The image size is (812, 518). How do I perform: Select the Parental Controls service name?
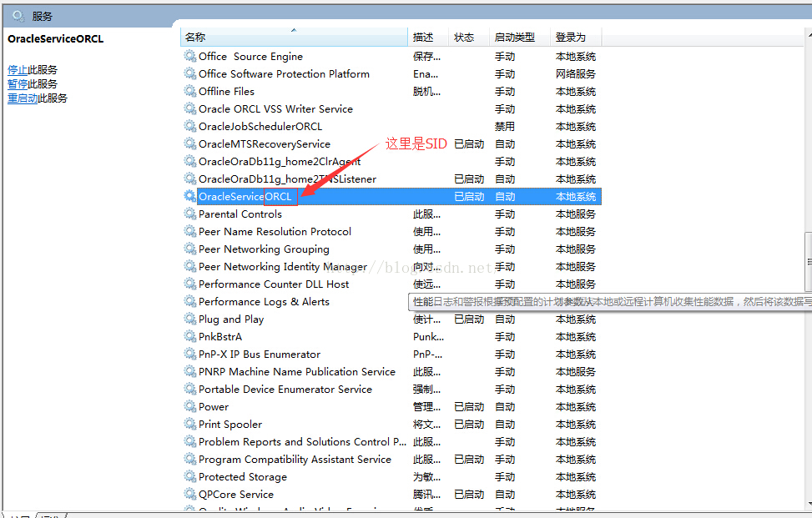click(240, 214)
